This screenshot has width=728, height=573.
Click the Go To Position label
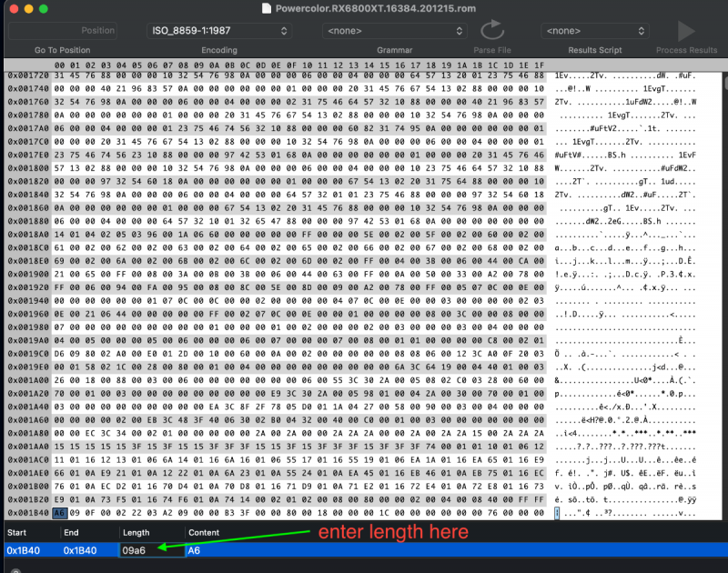62,50
